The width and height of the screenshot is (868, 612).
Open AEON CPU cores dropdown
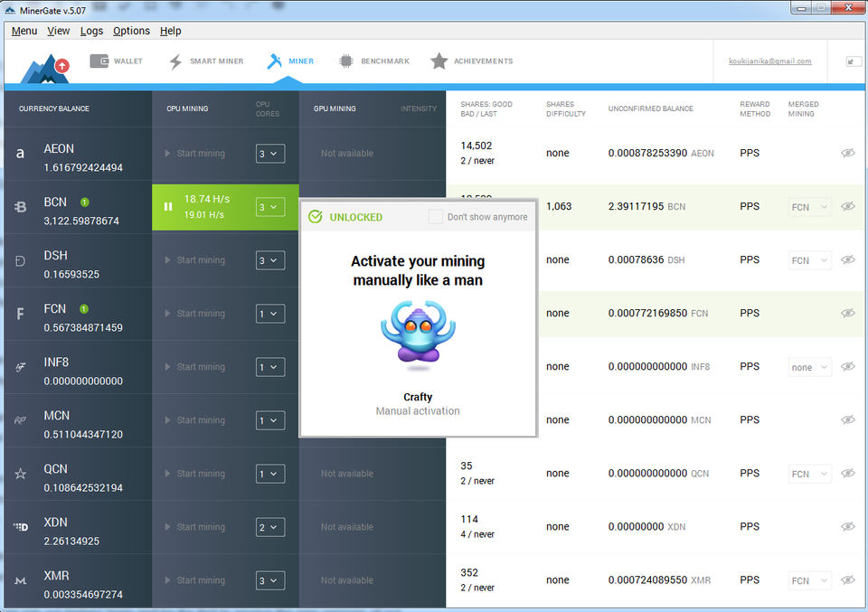270,154
